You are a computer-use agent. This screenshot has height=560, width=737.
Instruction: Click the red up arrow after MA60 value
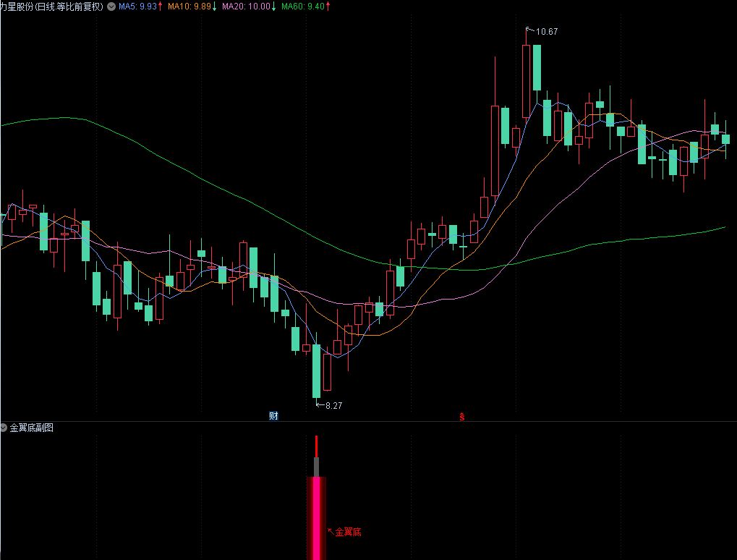[328, 7]
